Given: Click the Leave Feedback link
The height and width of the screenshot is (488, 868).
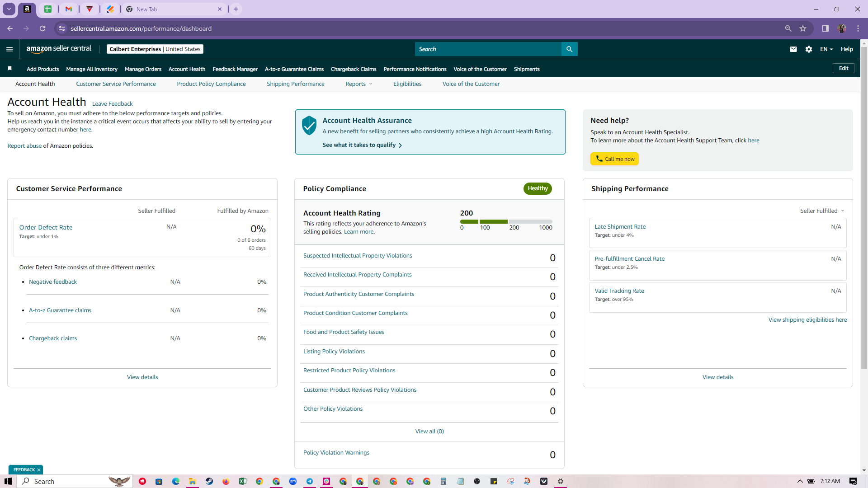Looking at the screenshot, I should (x=112, y=104).
